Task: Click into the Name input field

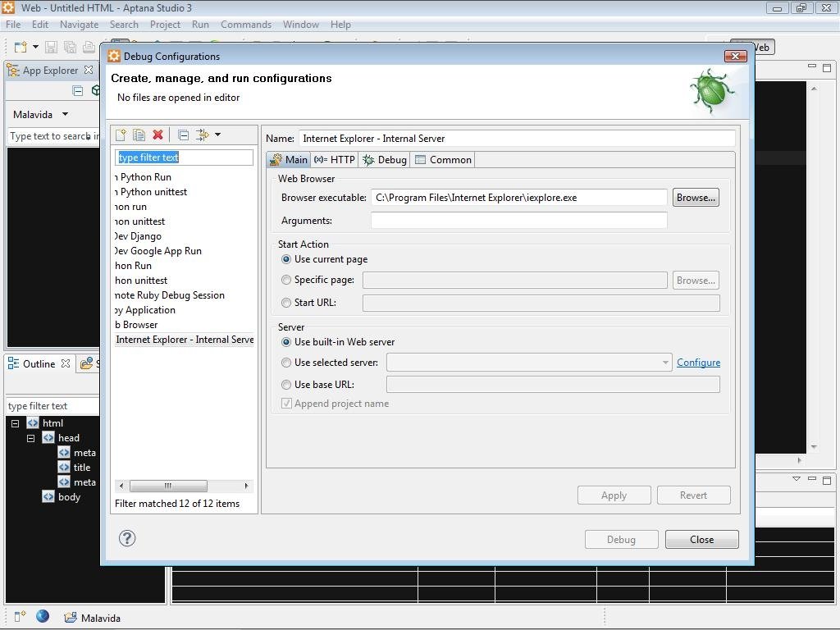Action: tap(517, 138)
